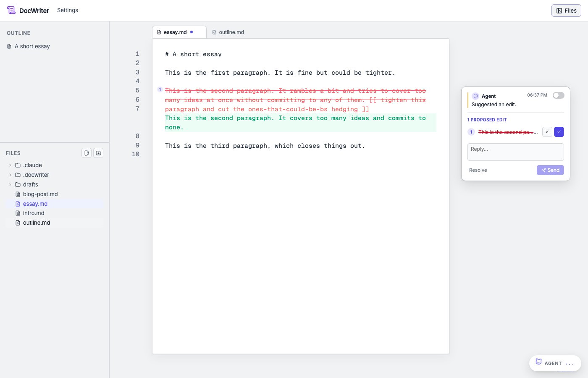
Task: Toggle the switch on Agent comment card
Action: pos(559,95)
